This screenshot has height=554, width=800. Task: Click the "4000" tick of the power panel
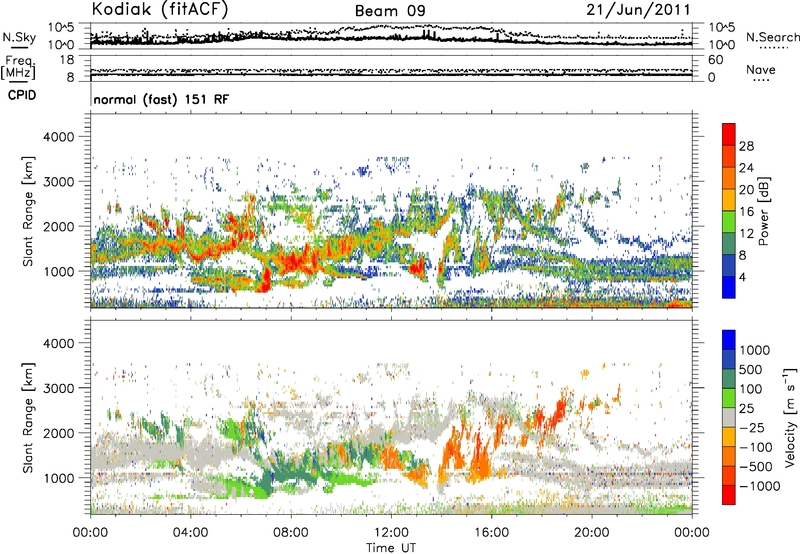coord(59,137)
